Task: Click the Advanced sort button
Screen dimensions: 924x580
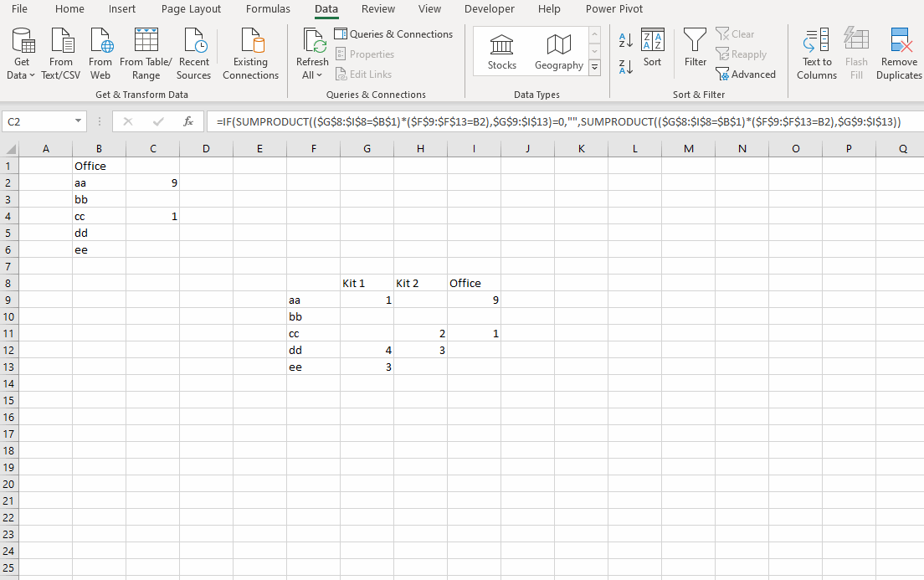Action: point(746,74)
